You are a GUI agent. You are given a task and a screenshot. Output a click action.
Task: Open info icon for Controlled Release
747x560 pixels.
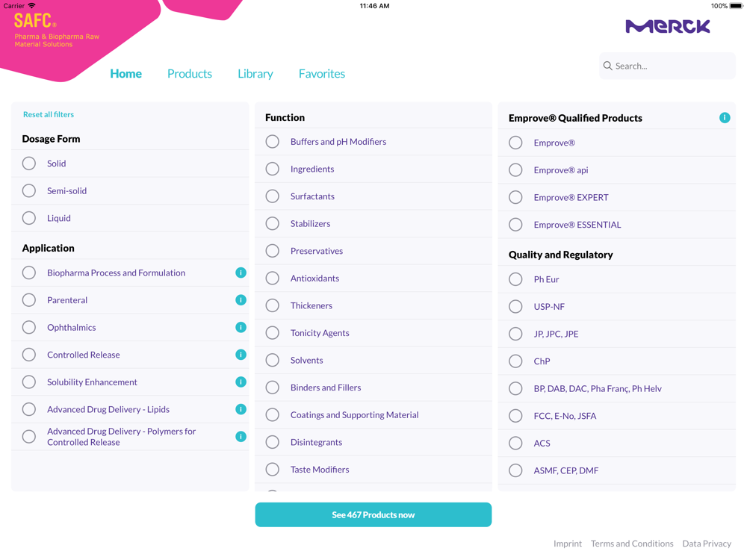(241, 355)
